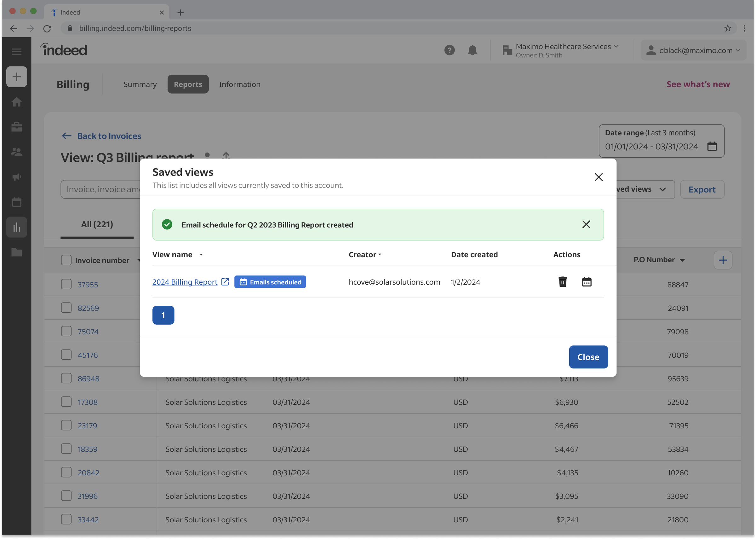Click the blue Close button
756x539 pixels.
588,357
